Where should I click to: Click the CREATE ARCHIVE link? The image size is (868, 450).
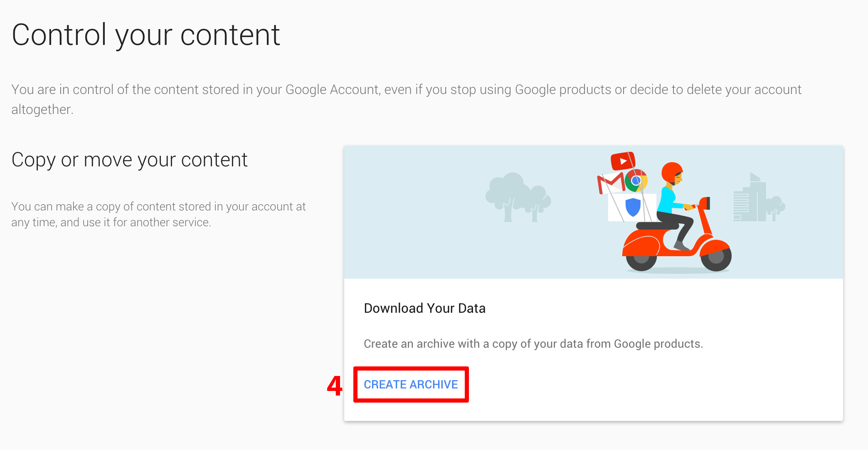[x=411, y=384]
